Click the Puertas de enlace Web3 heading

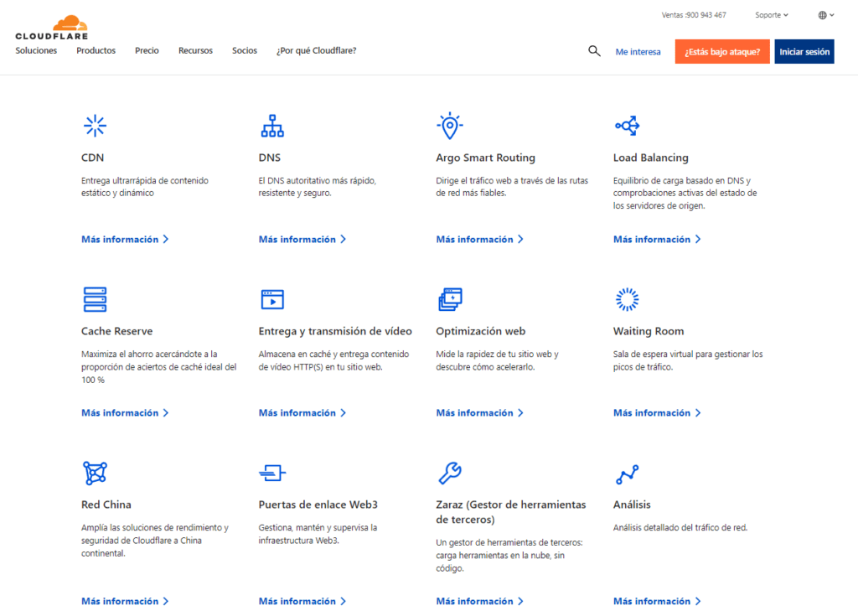tap(318, 505)
